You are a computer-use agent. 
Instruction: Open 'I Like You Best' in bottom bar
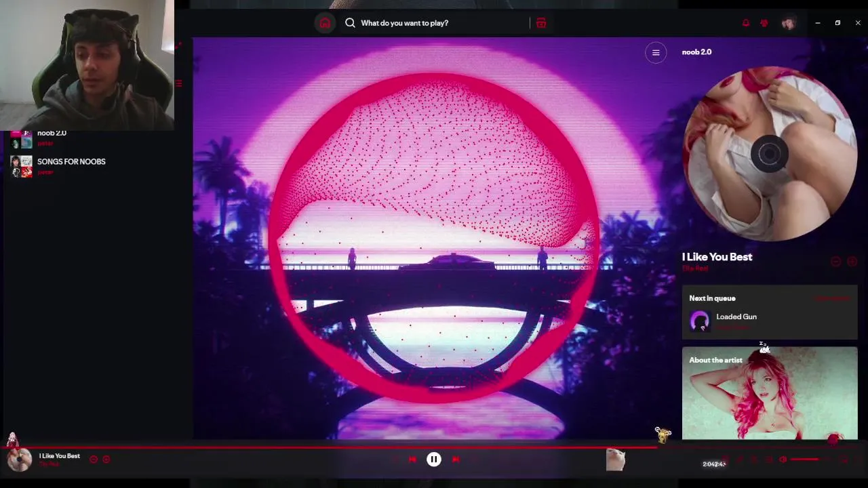pyautogui.click(x=59, y=456)
